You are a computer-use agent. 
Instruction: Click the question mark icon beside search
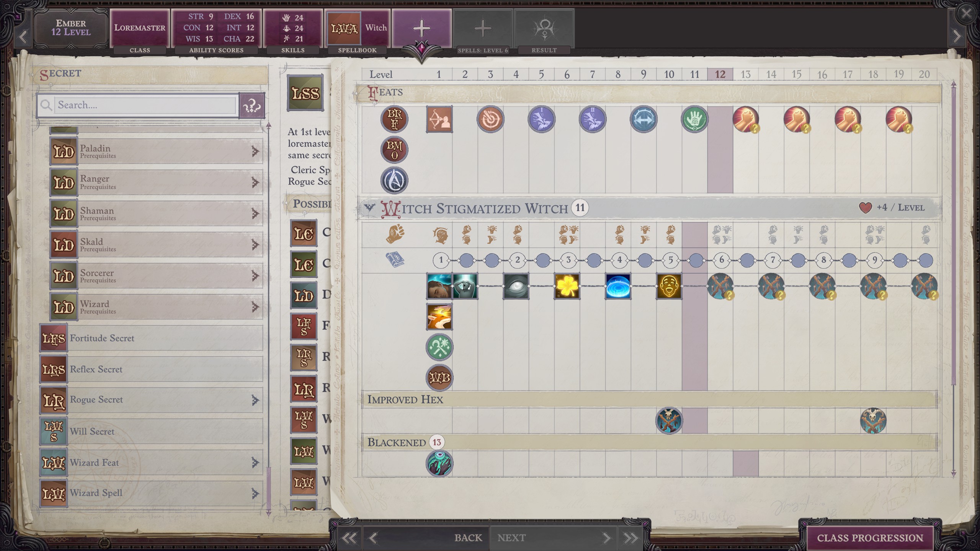click(252, 105)
